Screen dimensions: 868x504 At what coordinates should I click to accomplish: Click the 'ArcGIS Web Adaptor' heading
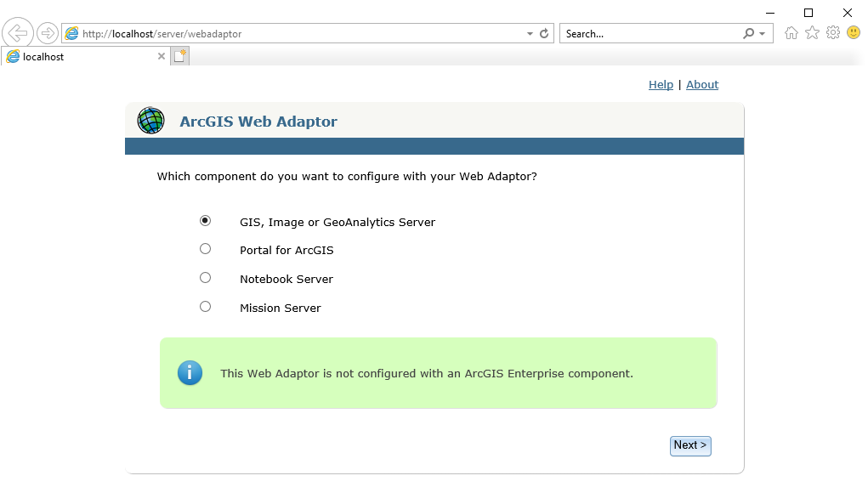click(258, 122)
